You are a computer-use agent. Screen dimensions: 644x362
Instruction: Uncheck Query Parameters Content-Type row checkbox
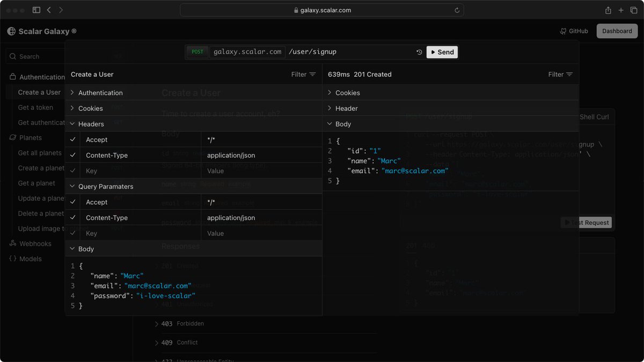point(72,218)
